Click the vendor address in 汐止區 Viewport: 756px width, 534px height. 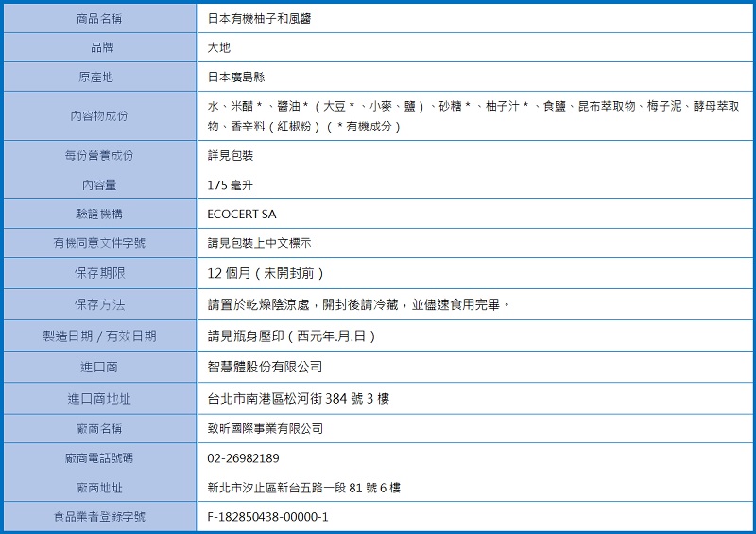pyautogui.click(x=304, y=488)
